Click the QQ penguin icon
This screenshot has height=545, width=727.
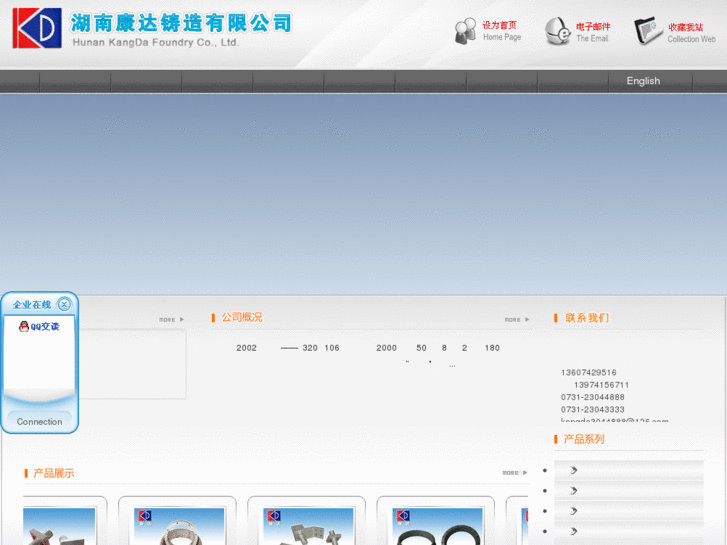24,327
